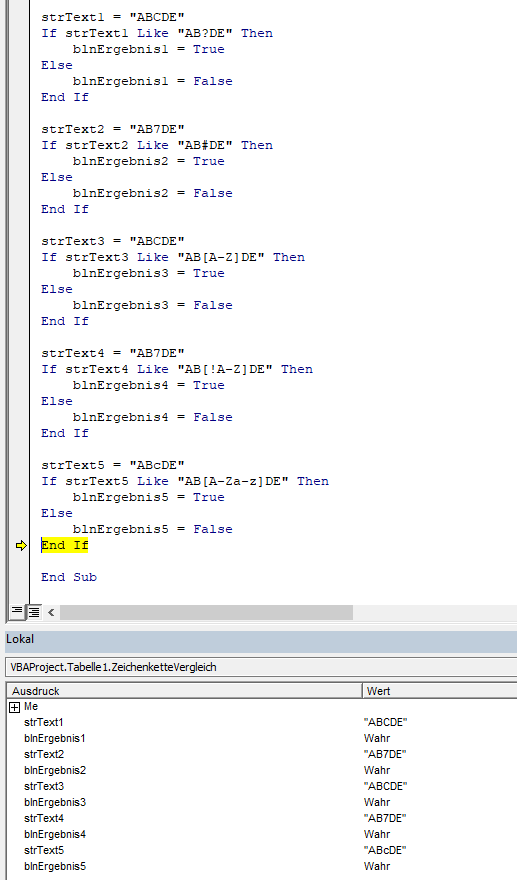This screenshot has height=880, width=517.
Task: Click the highlighted End If line
Action: (x=65, y=545)
